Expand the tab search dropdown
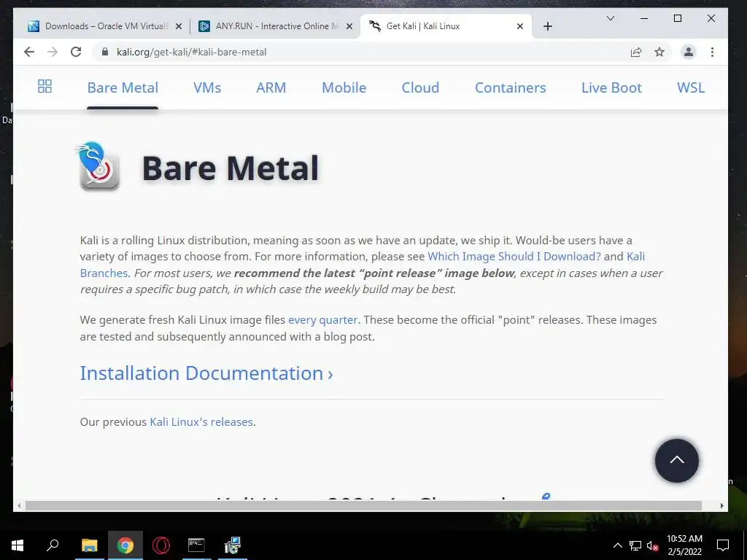Screen dimensions: 747x560 click(611, 18)
